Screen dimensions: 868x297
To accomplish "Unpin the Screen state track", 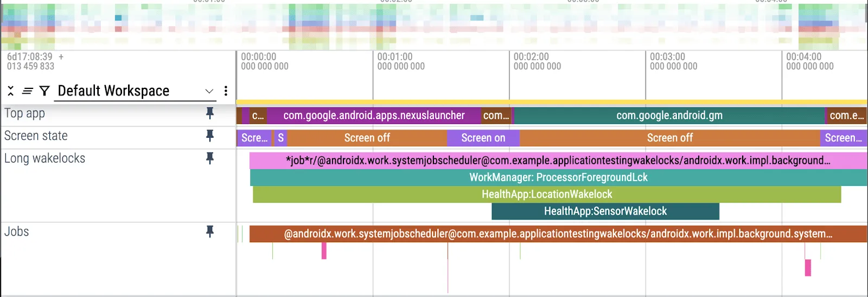I will coord(209,135).
